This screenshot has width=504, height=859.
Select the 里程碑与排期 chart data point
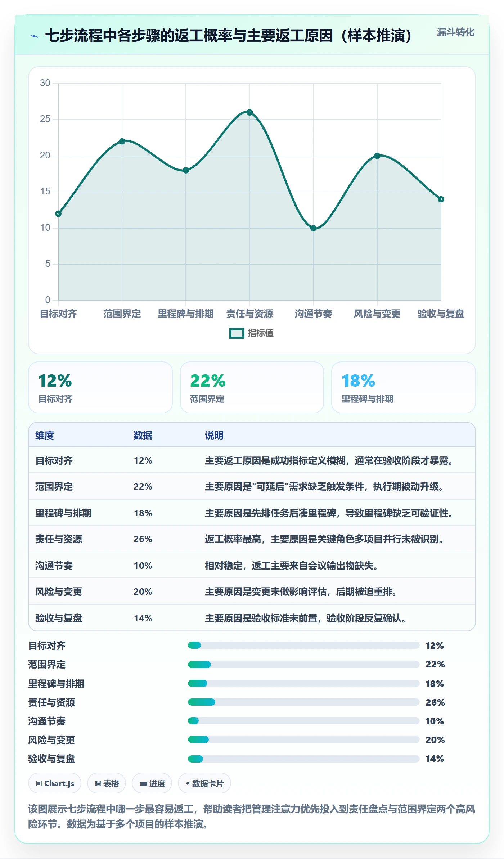coord(186,170)
